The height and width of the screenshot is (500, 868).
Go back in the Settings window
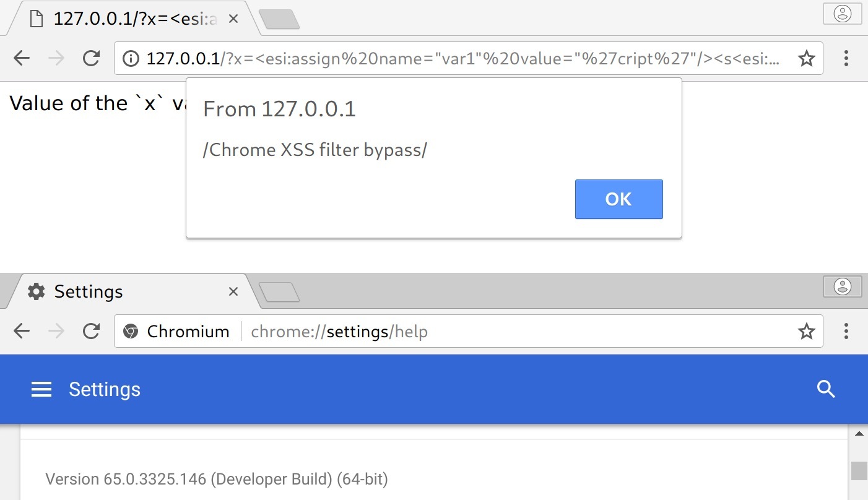tap(22, 332)
